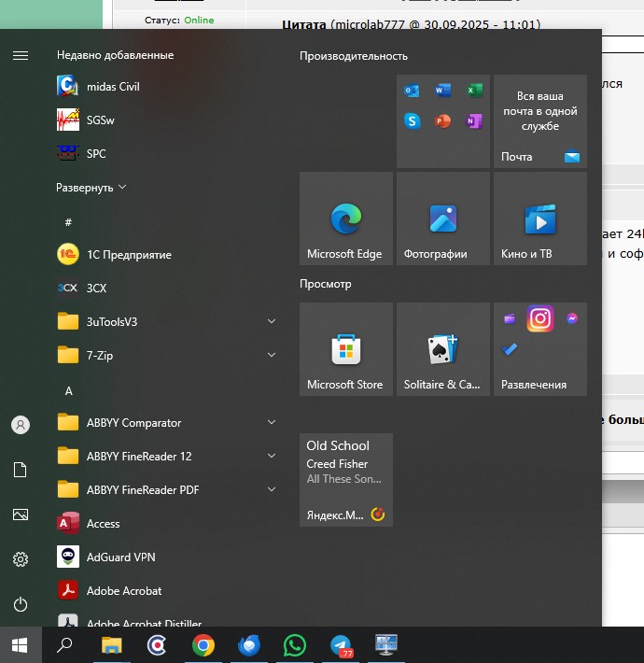
Task: Open Telegram from the taskbar
Action: coord(341,645)
